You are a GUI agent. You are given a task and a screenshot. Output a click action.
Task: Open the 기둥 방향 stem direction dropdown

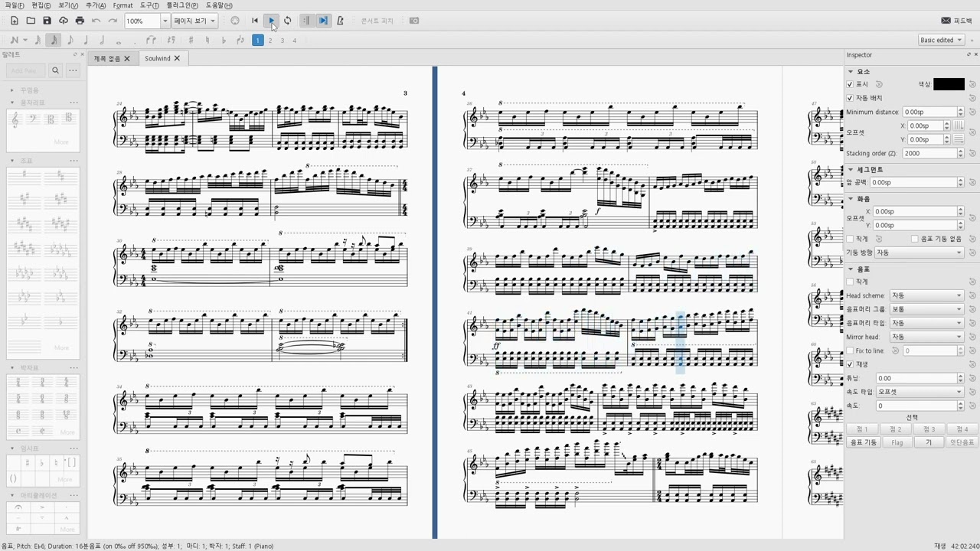[x=919, y=253]
